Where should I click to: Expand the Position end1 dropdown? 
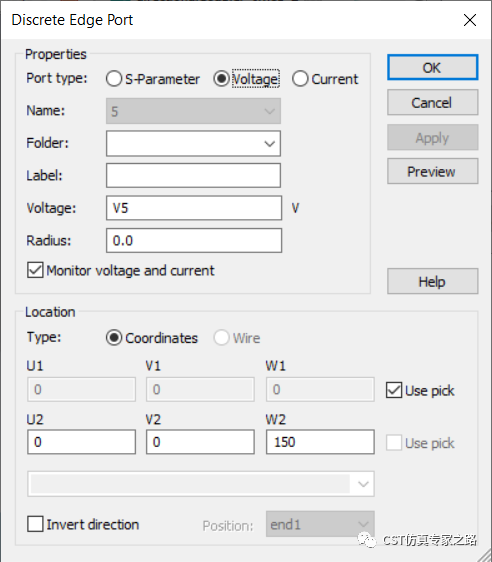(x=320, y=524)
